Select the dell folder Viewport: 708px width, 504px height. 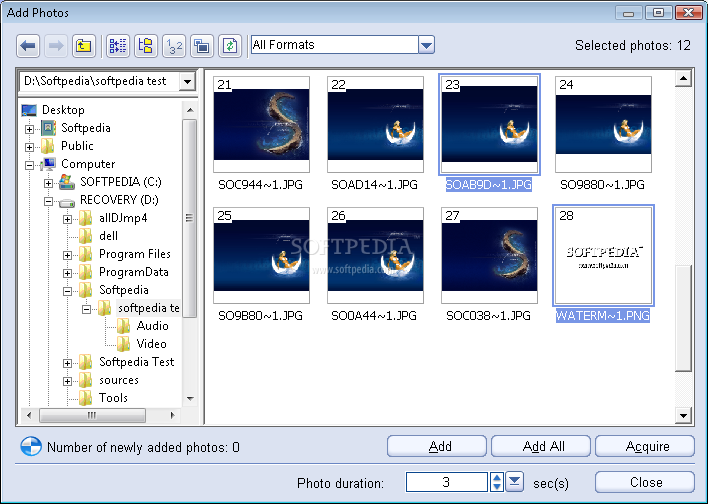point(108,236)
